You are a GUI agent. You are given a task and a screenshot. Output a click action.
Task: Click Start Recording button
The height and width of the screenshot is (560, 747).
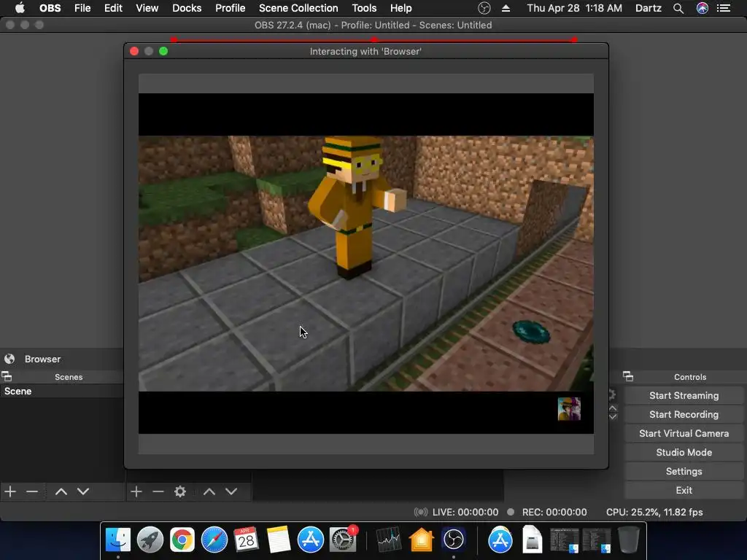[x=684, y=415]
